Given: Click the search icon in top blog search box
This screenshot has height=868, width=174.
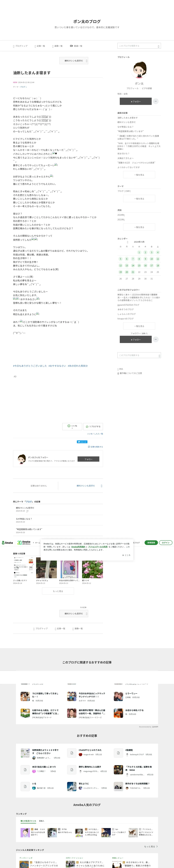Looking at the screenshot, I should tap(158, 46).
